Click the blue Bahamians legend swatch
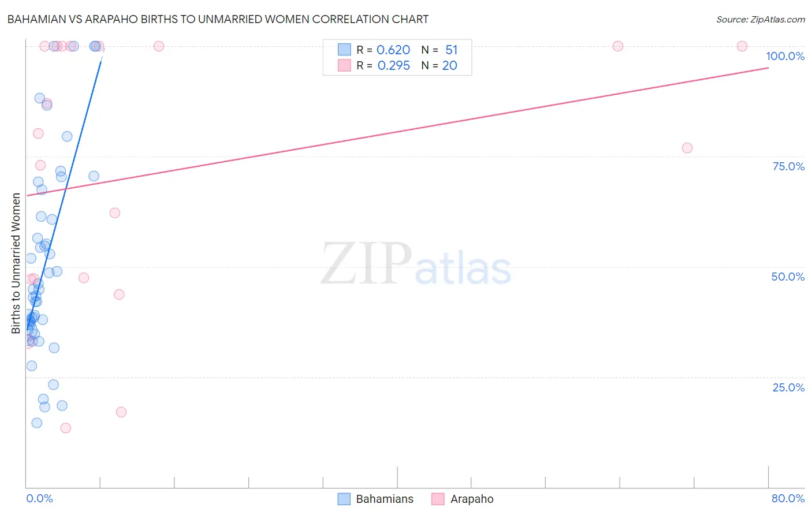This screenshot has width=812, height=515. tap(344, 499)
